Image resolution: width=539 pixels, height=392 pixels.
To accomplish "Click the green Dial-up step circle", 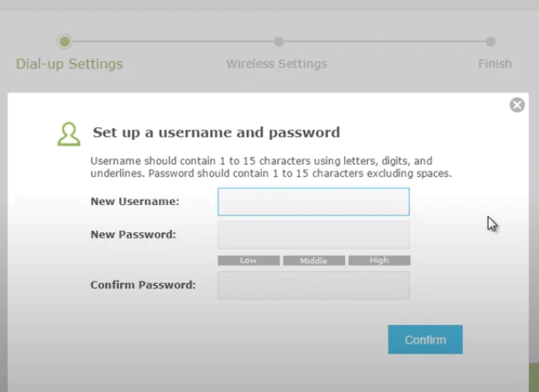I will click(64, 41).
